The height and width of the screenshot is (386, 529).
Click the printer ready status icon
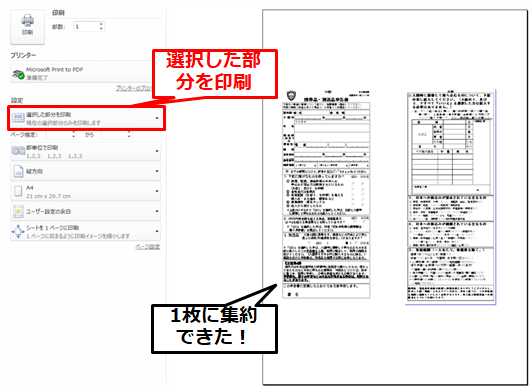pyautogui.click(x=18, y=74)
